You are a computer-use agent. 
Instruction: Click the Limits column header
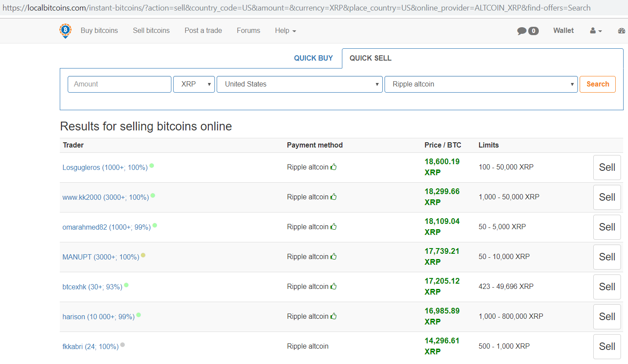pos(489,145)
